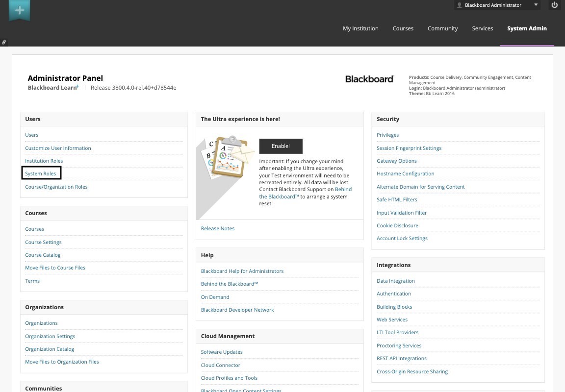Go to the My Institution tab
565x392 pixels.
tap(360, 28)
